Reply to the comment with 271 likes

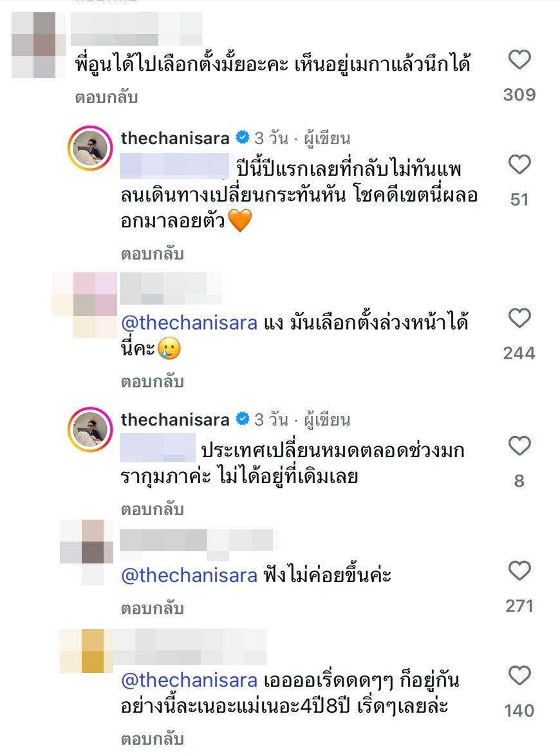pos(153,608)
